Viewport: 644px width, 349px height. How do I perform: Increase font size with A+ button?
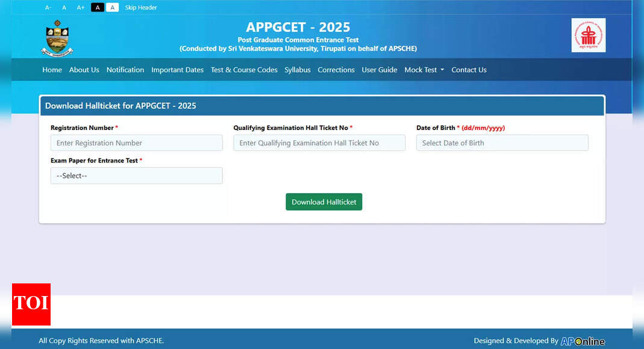[x=81, y=8]
